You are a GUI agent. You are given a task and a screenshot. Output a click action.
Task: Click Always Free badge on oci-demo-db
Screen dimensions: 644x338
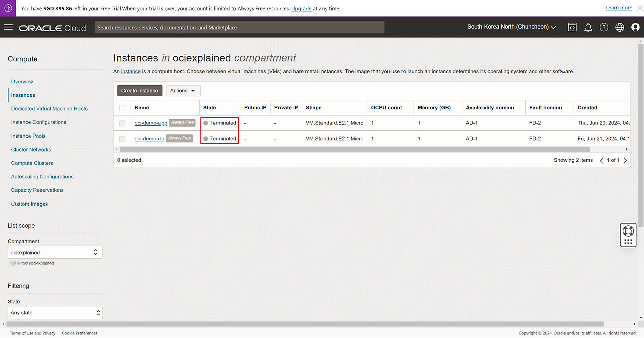point(179,138)
